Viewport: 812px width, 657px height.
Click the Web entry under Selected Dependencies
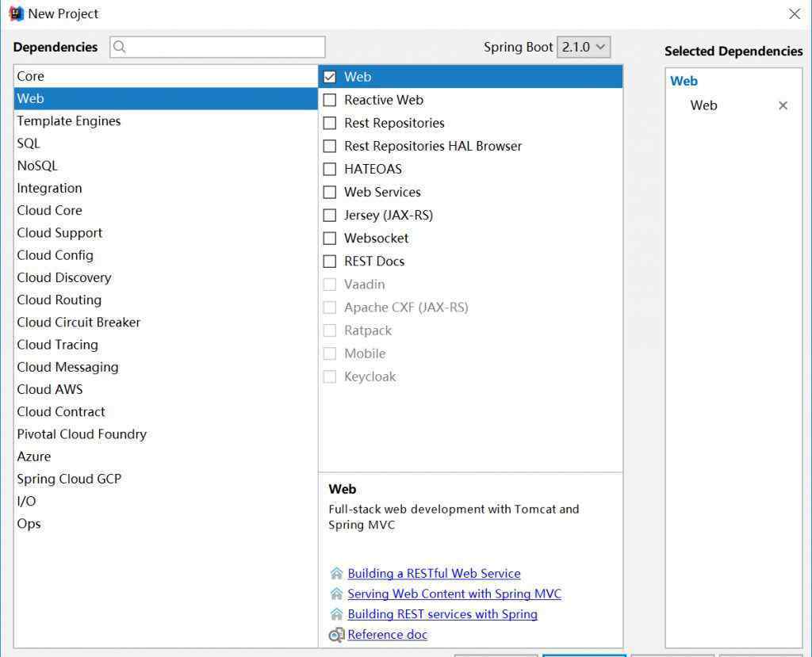pyautogui.click(x=703, y=105)
